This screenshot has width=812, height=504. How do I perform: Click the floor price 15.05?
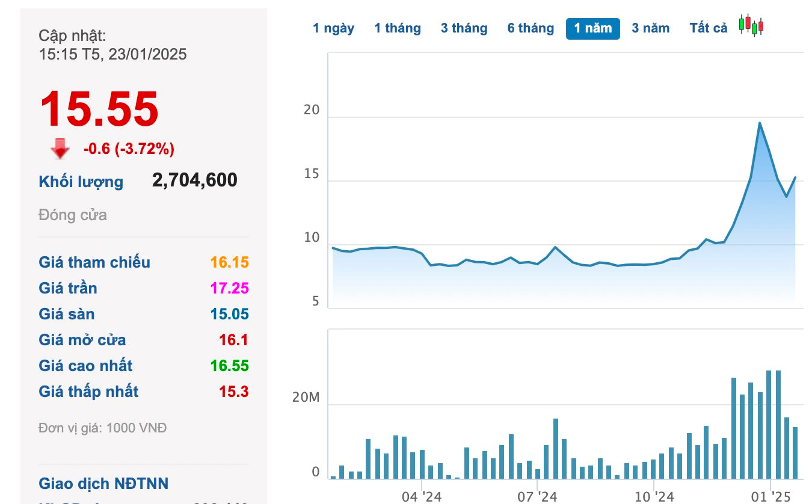(229, 314)
